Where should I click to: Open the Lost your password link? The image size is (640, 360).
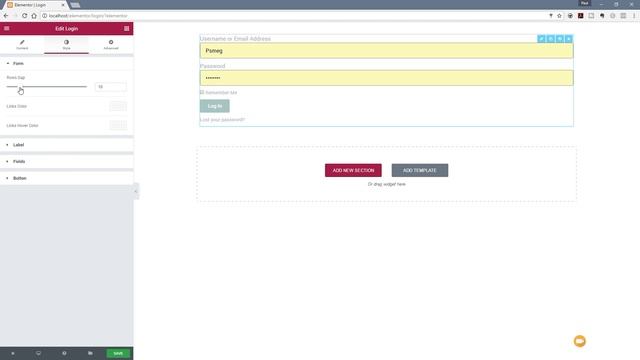click(x=222, y=120)
